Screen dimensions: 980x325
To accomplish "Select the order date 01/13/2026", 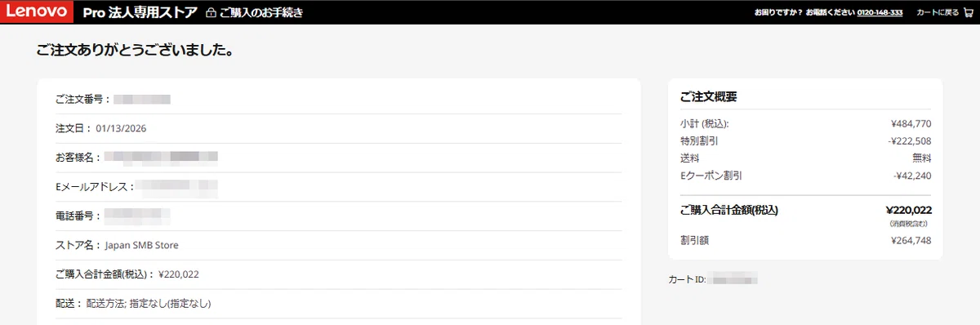I will tap(121, 128).
